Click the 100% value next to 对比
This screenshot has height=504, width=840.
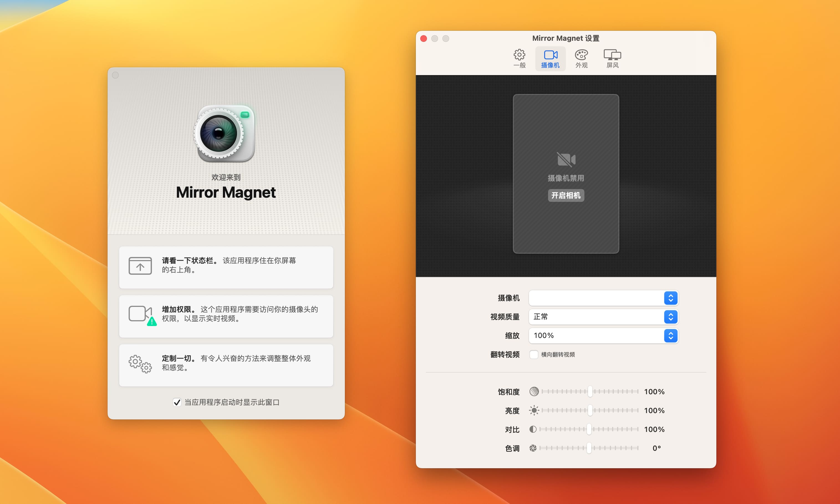(654, 429)
